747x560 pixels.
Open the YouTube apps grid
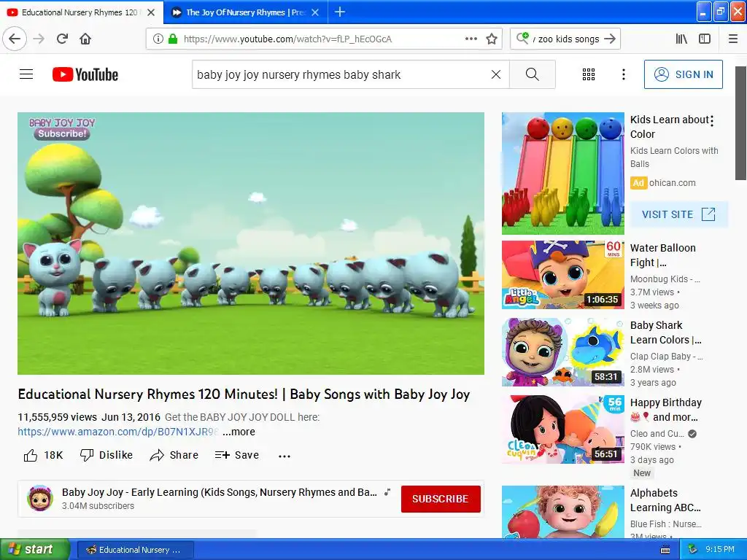point(589,74)
